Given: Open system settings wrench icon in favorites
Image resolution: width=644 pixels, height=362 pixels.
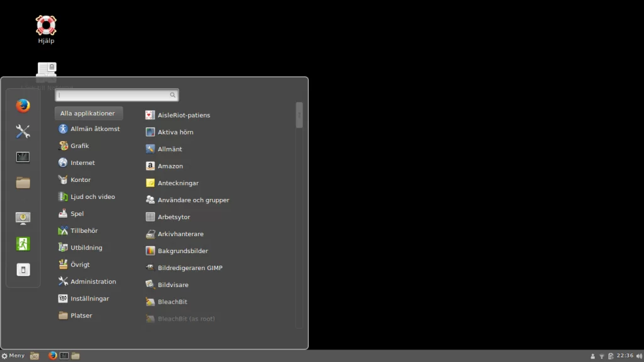Looking at the screenshot, I should tap(23, 132).
